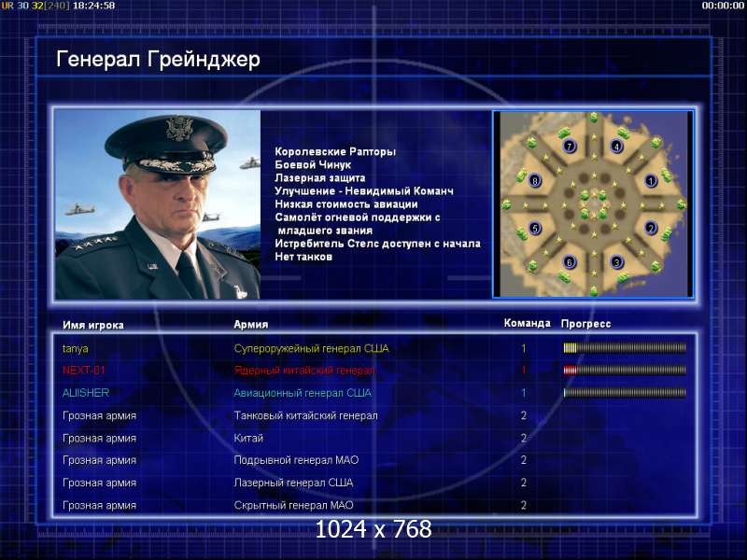This screenshot has height=560, width=747.
Task: Click the 00:00:00 timer
Action: 723,6
